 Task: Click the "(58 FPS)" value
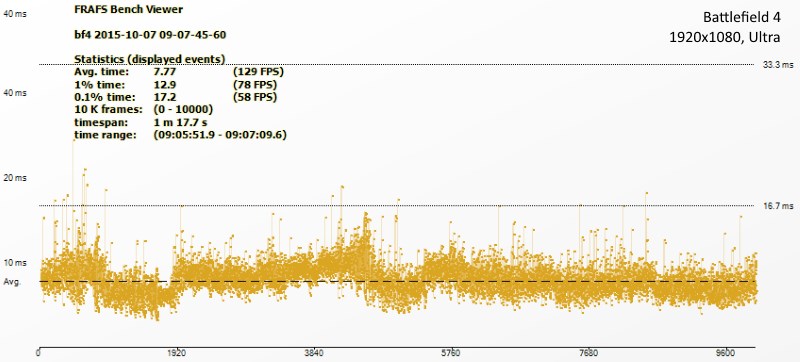pos(255,97)
